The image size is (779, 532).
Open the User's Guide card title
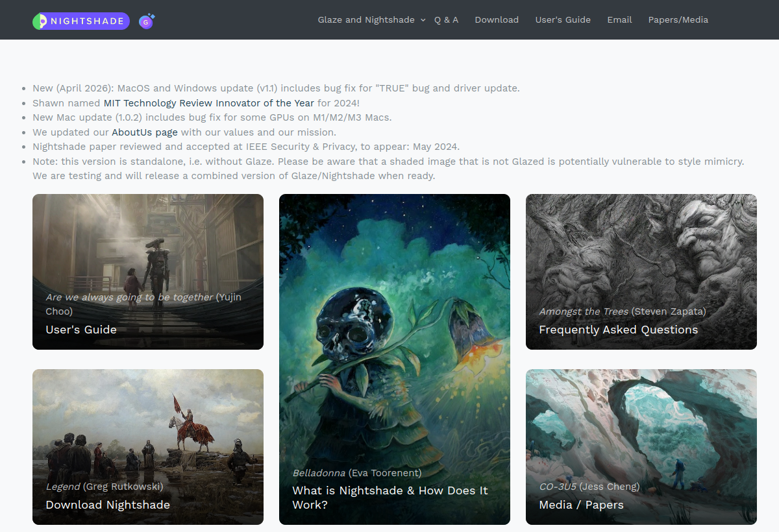pos(81,330)
